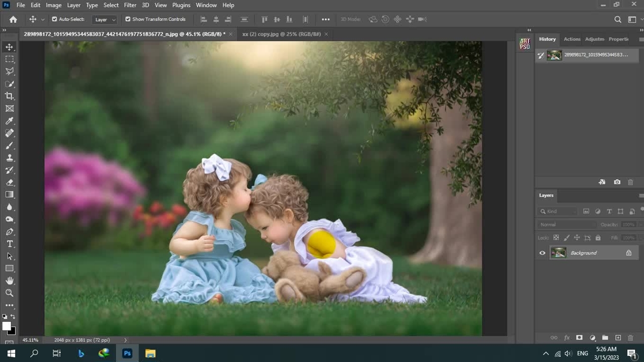The width and height of the screenshot is (644, 362).
Task: Select the Zoom tool
Action: pyautogui.click(x=10, y=293)
